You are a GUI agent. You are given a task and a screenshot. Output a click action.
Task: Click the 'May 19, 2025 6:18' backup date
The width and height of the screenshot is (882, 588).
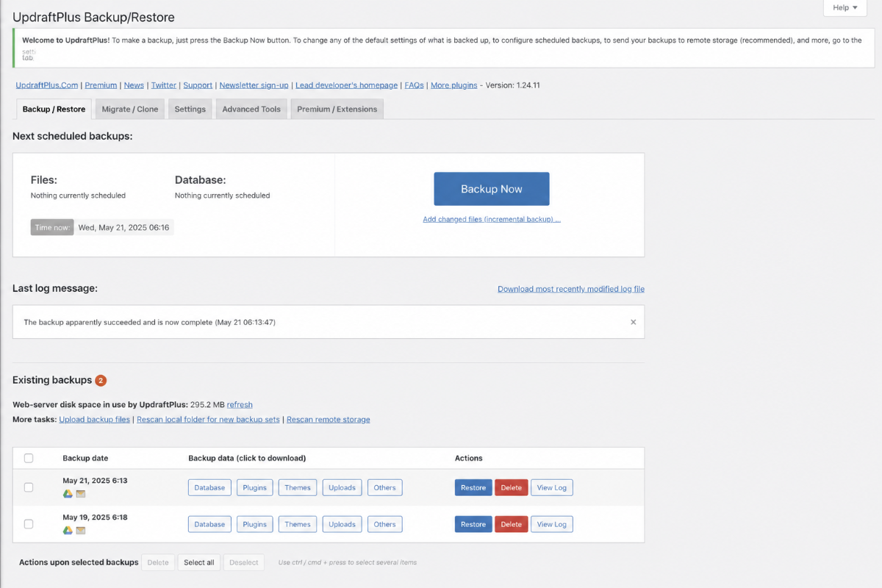[x=95, y=517]
